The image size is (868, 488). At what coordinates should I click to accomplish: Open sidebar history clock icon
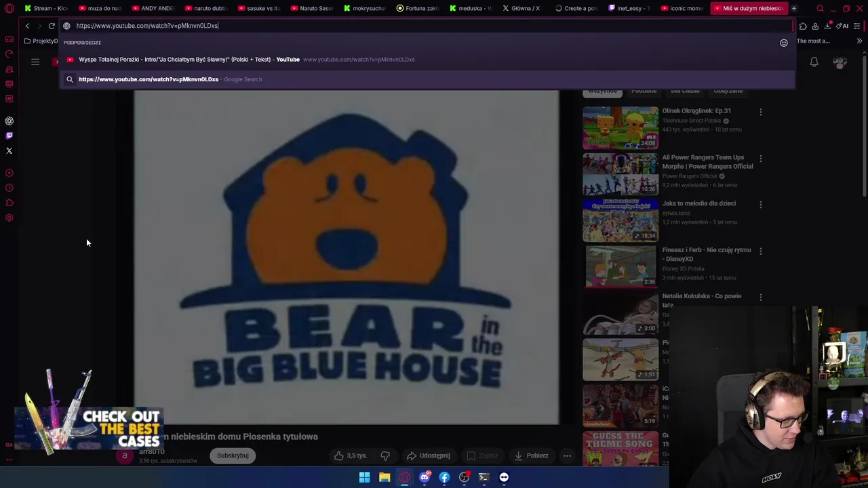(9, 188)
